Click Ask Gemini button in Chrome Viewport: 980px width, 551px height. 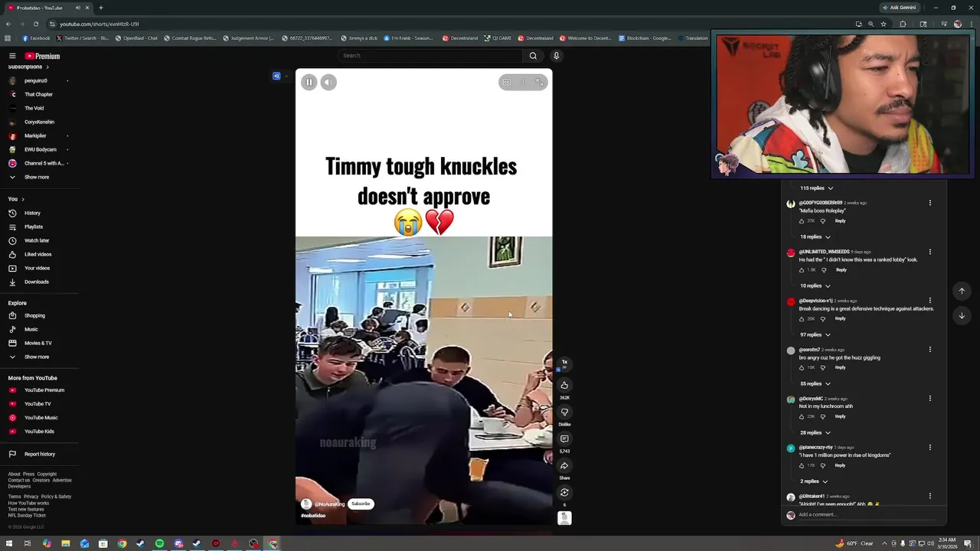pyautogui.click(x=900, y=8)
